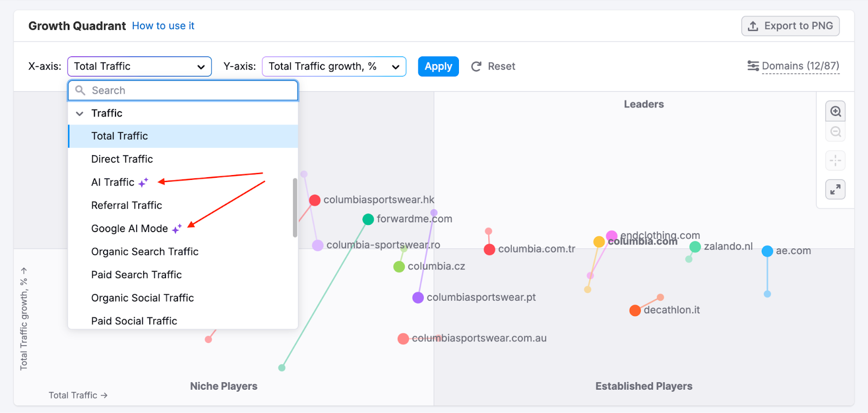This screenshot has width=868, height=413.
Task: Click the recenter crosshair chart icon
Action: tap(835, 160)
